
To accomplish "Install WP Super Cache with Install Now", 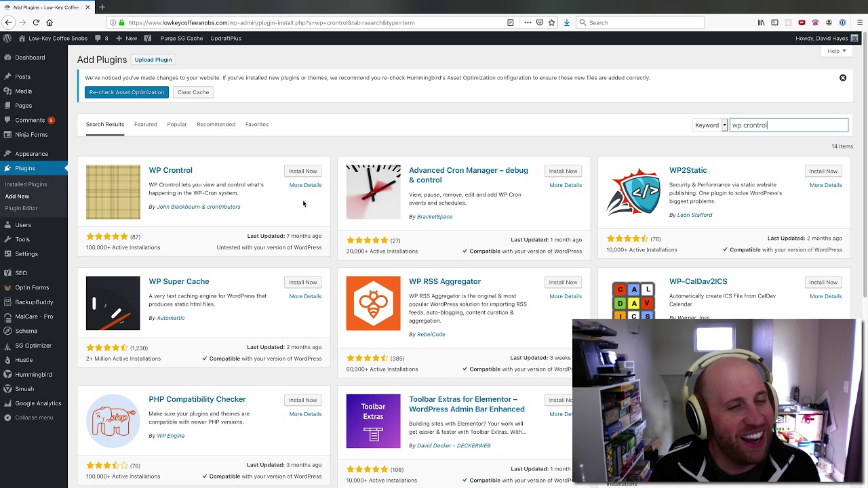I will point(302,282).
